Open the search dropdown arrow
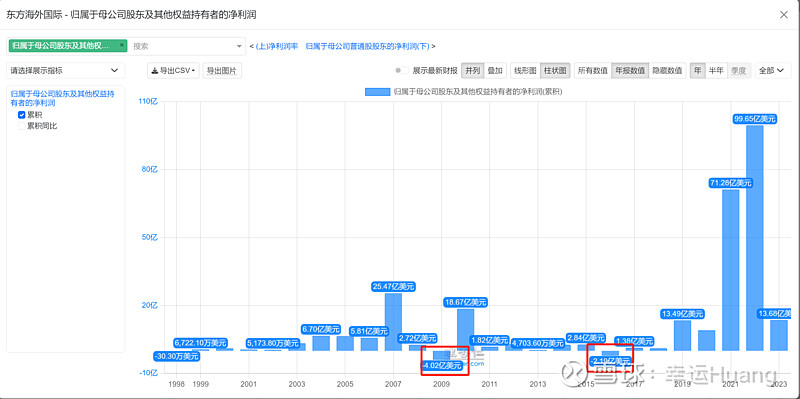The width and height of the screenshot is (800, 399). point(239,46)
